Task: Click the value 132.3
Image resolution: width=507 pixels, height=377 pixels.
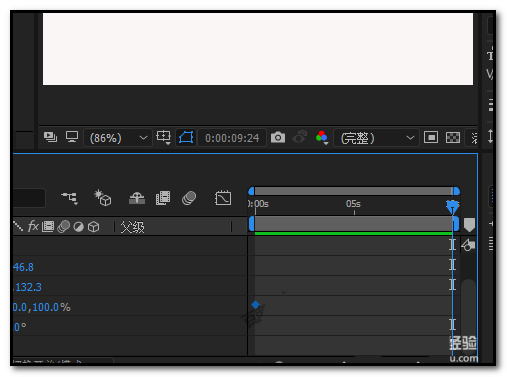Action: [x=28, y=287]
